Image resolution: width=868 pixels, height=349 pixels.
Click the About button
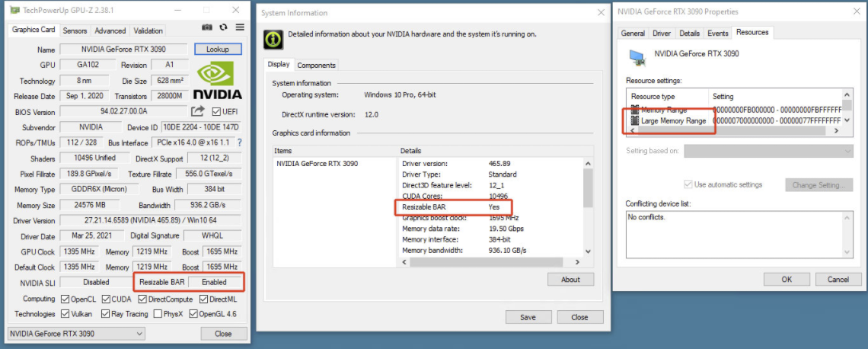pyautogui.click(x=570, y=280)
